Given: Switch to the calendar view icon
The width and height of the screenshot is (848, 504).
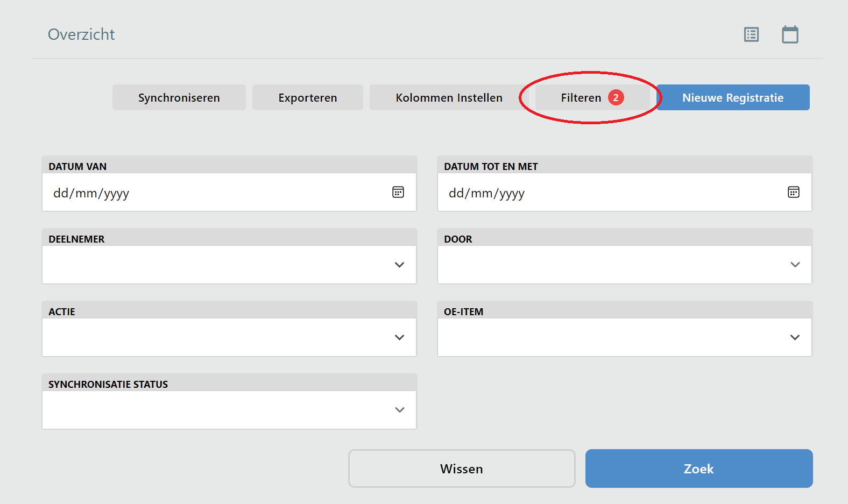Looking at the screenshot, I should point(790,34).
